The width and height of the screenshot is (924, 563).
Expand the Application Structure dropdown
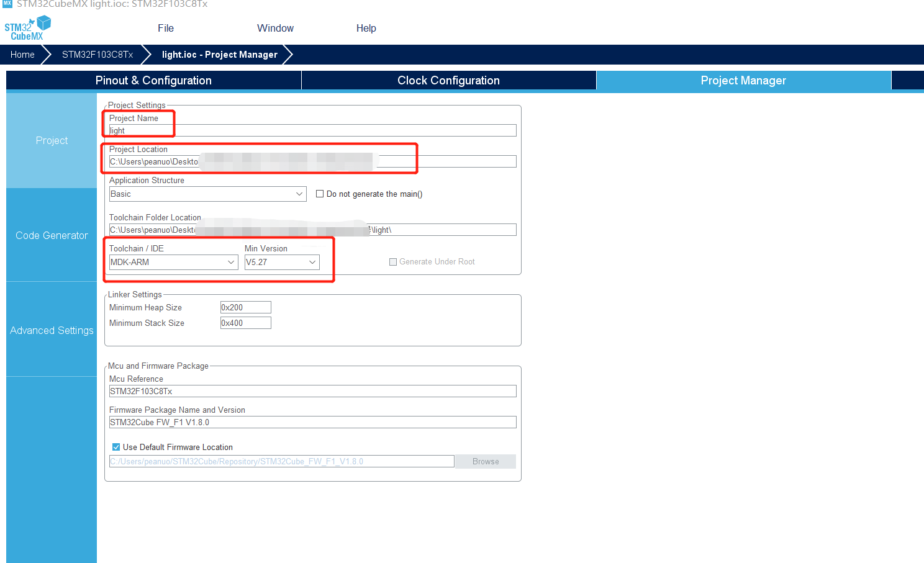point(208,194)
